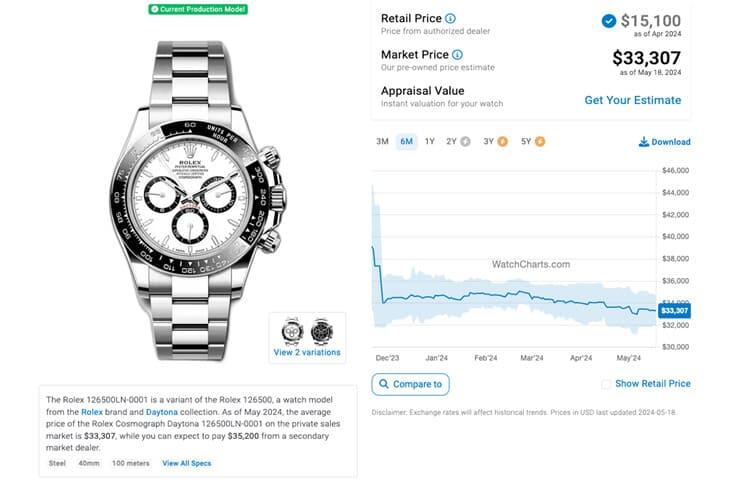This screenshot has height=482, width=730.
Task: Click the premium badge beside 2Y
Action: pyautogui.click(x=466, y=141)
